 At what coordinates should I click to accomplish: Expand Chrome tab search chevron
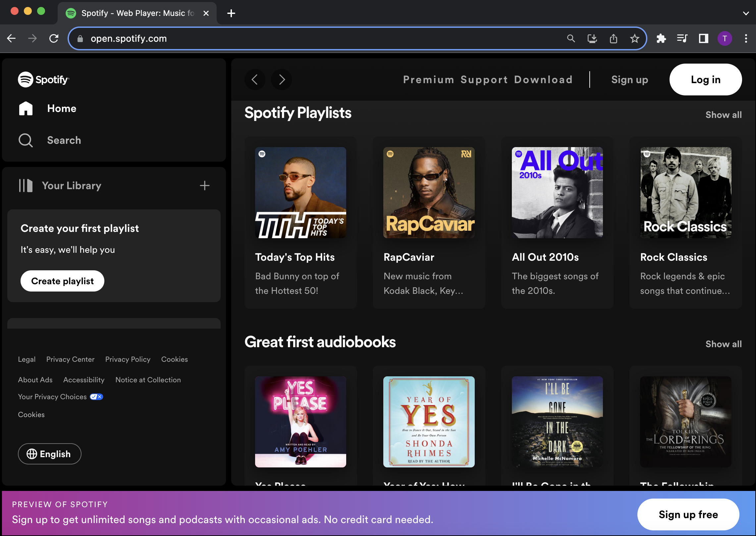[746, 13]
